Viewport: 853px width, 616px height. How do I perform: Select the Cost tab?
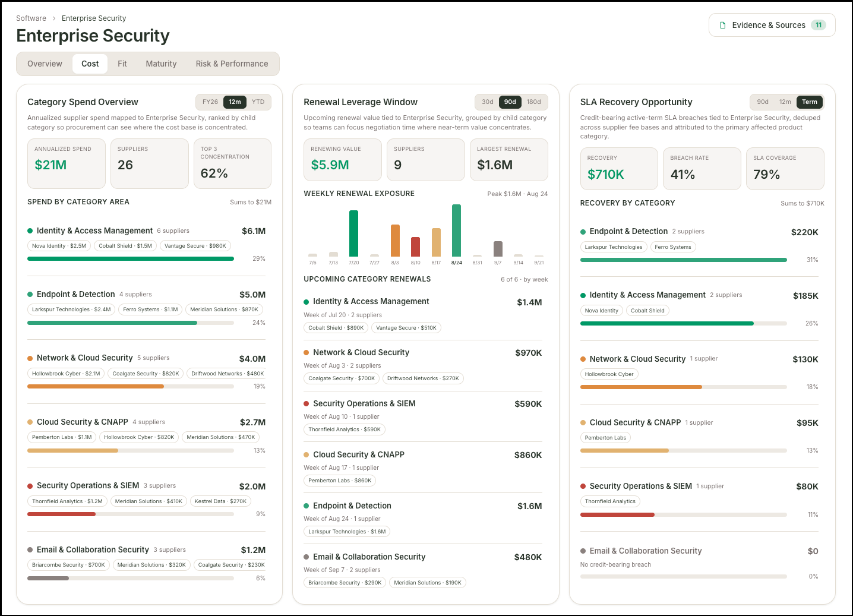(x=90, y=64)
